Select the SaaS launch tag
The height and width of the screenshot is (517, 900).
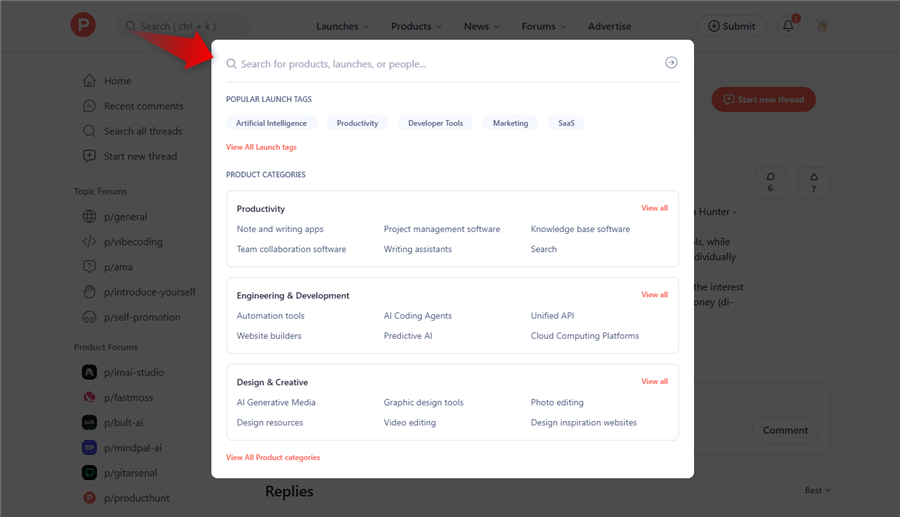(x=566, y=123)
